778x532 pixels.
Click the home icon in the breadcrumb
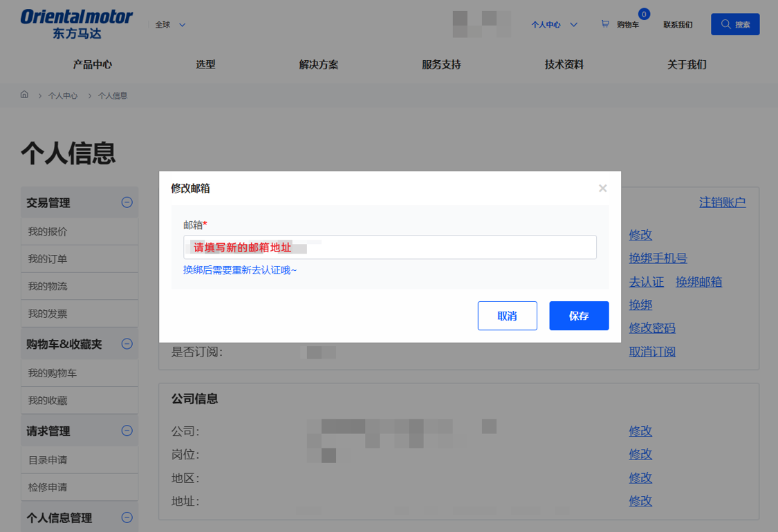(24, 95)
